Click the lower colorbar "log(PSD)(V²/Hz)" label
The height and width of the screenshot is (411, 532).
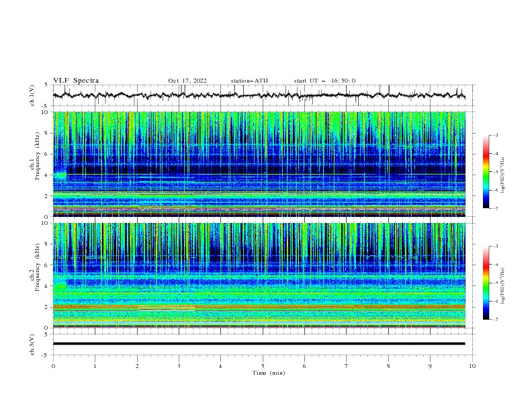(502, 285)
